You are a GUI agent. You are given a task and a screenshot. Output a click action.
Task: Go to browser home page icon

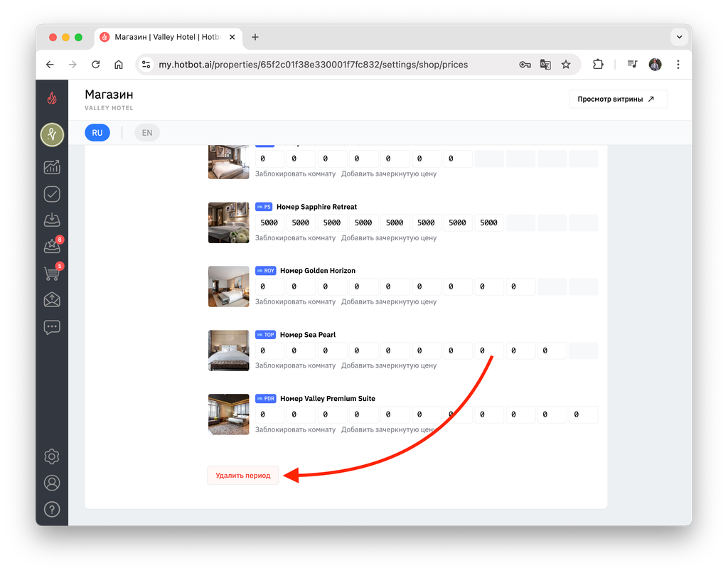click(119, 65)
